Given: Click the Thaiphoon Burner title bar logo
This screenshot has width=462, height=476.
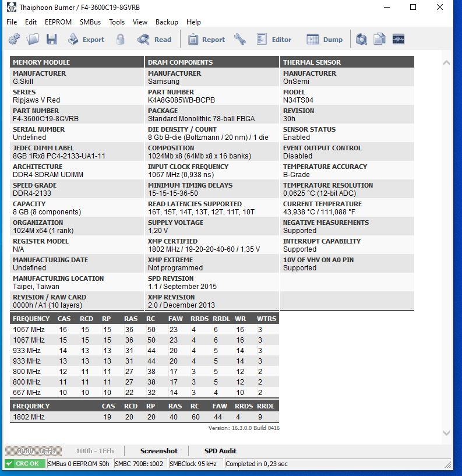Looking at the screenshot, I should pyautogui.click(x=12, y=7).
